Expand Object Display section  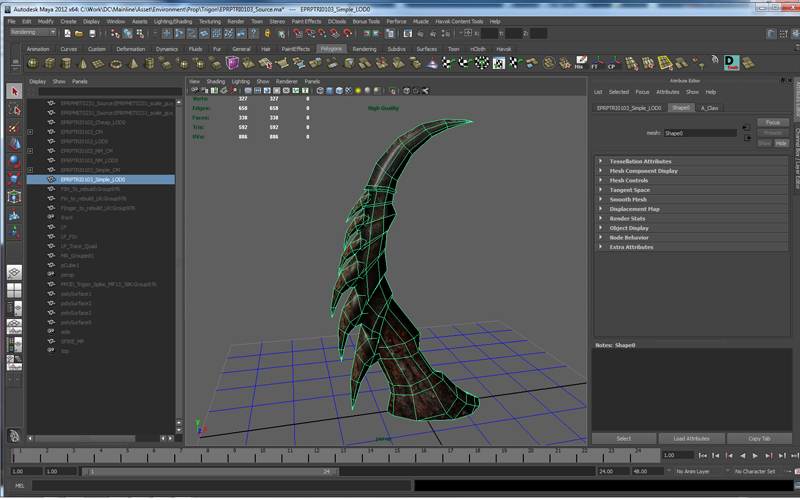[600, 228]
